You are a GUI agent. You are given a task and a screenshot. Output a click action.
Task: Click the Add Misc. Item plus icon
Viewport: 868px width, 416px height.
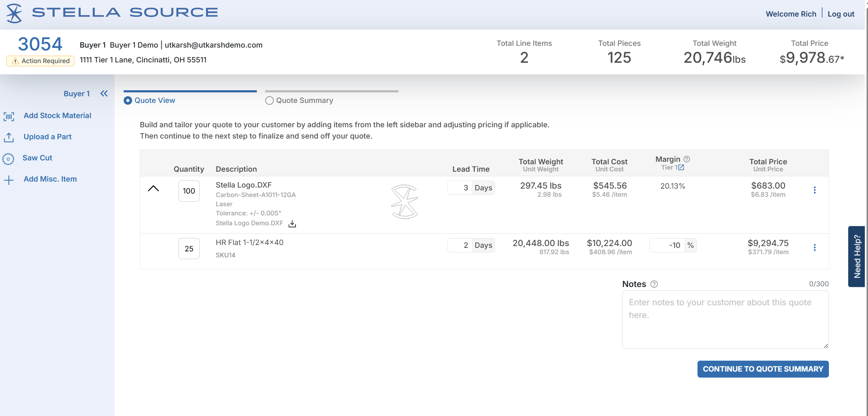9,180
